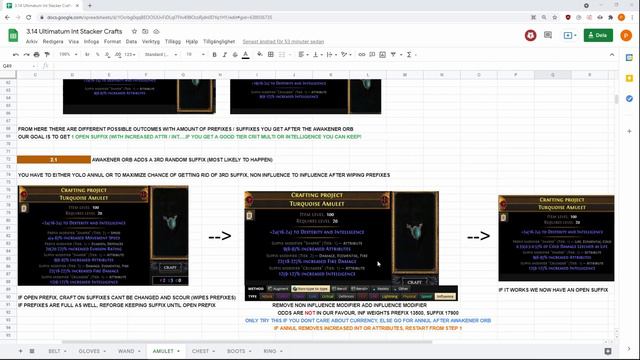Open the Redigera menu
This screenshot has width=640, height=360.
tap(53, 42)
